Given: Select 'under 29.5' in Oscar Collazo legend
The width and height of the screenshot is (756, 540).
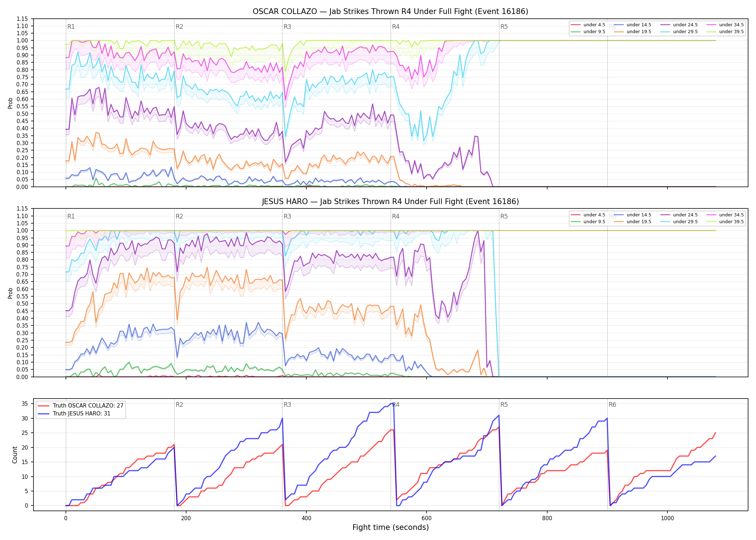Looking at the screenshot, I should 679,32.
